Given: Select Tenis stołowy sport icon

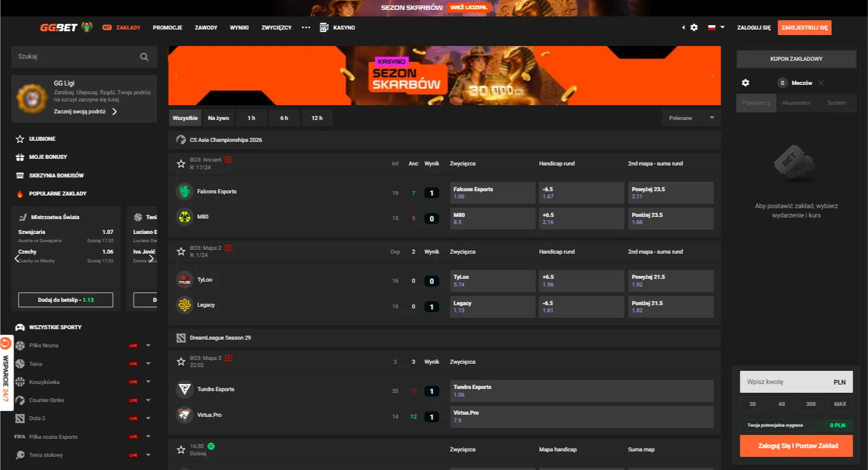Looking at the screenshot, I should [20, 455].
